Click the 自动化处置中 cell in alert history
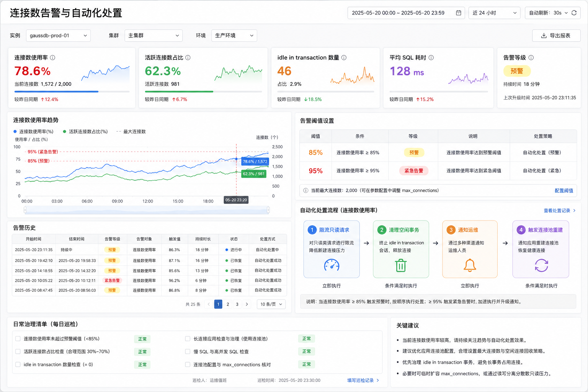 click(268, 250)
